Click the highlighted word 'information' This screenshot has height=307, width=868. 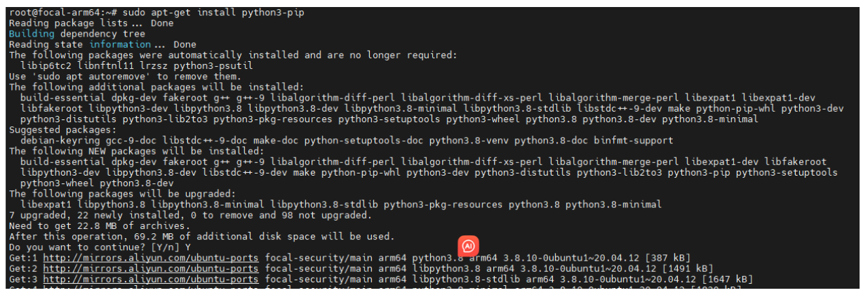point(120,44)
